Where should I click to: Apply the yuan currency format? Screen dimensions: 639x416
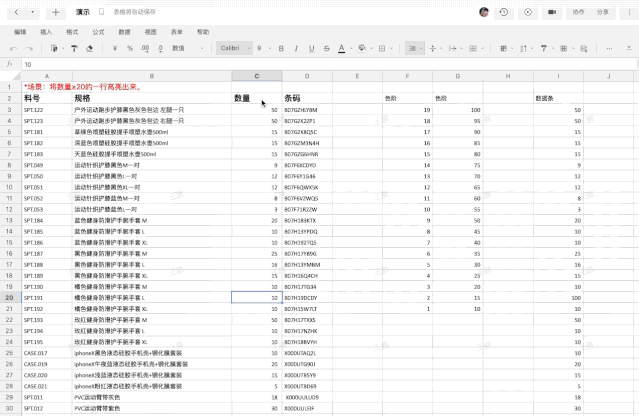click(x=115, y=48)
